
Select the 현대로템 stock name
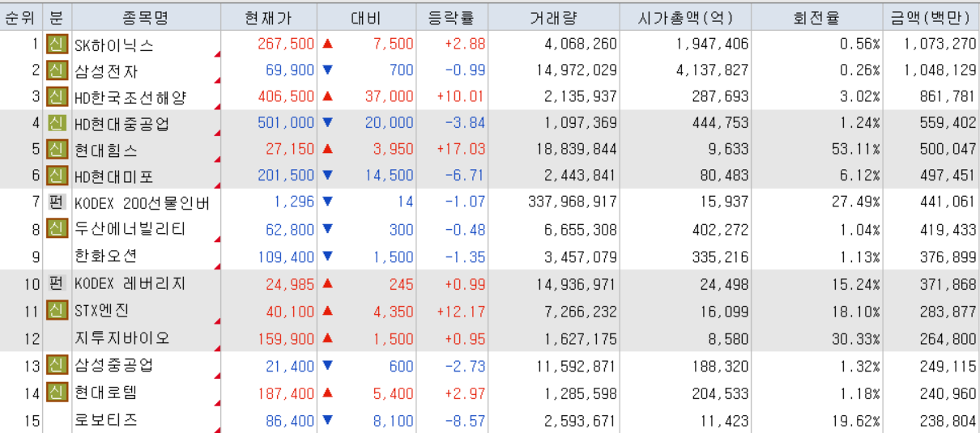pyautogui.click(x=105, y=393)
